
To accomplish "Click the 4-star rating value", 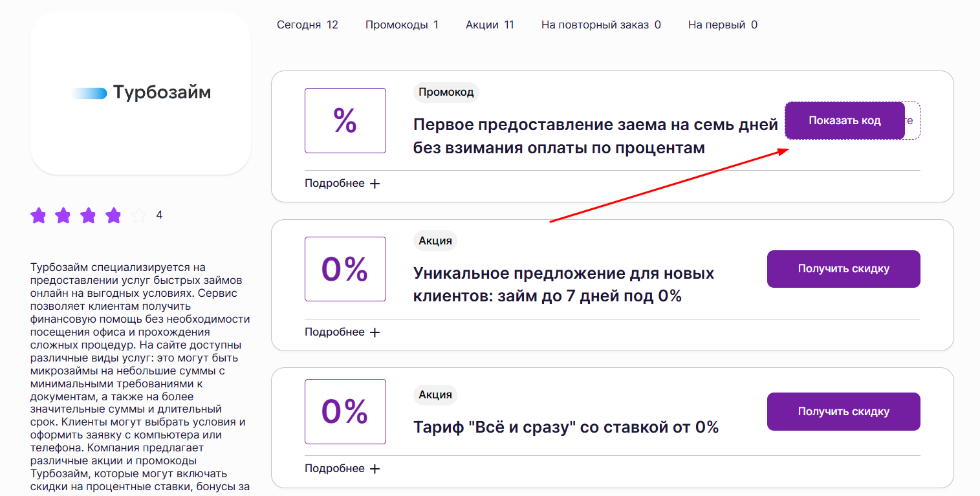I will (x=158, y=215).
